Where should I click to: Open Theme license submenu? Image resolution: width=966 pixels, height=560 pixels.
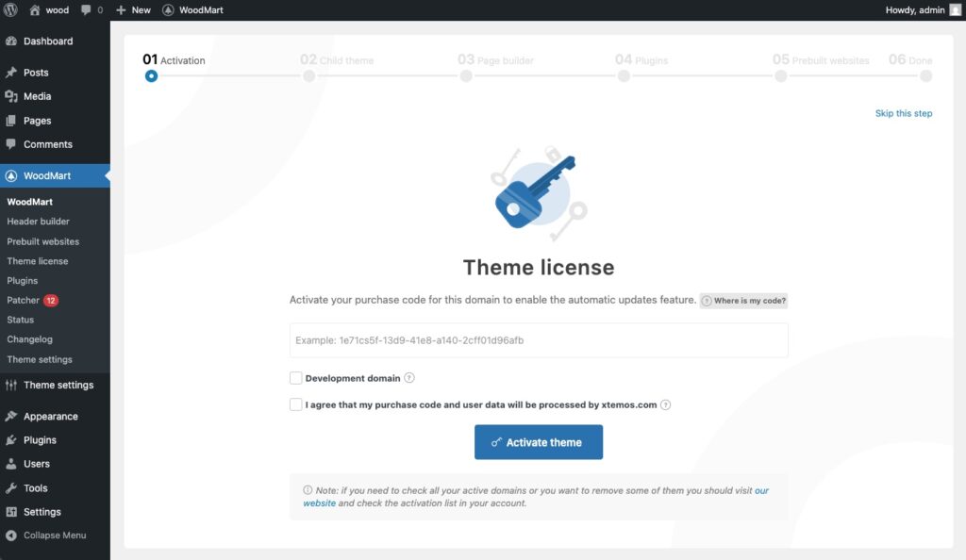[38, 261]
